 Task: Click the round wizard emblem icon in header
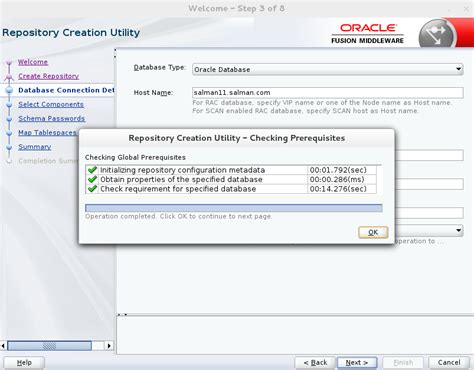437,34
